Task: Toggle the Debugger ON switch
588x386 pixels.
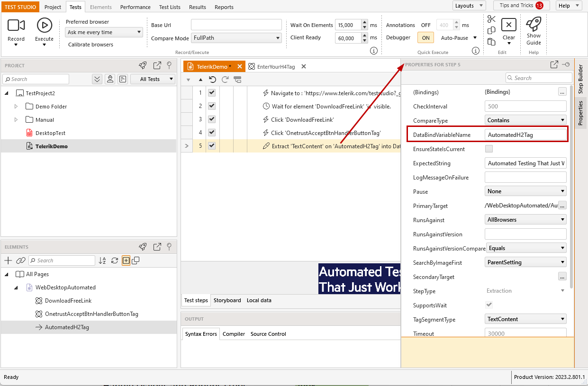Action: pyautogui.click(x=425, y=38)
